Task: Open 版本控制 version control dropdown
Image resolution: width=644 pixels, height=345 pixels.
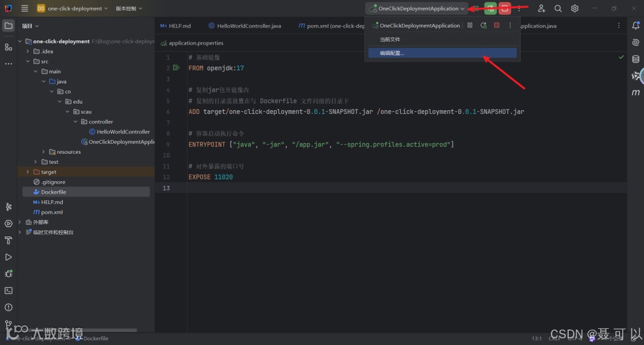Action: [x=129, y=8]
